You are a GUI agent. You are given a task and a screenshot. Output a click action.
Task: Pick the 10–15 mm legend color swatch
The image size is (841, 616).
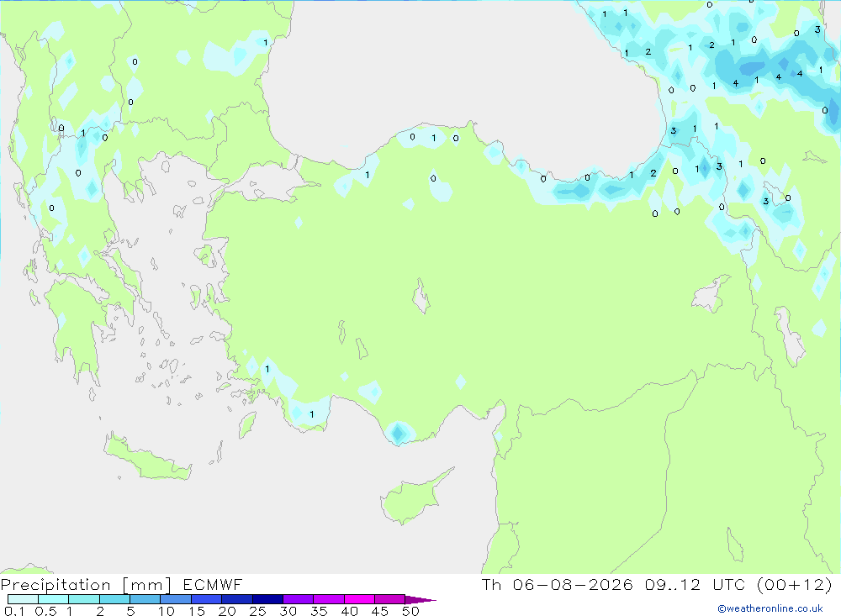pos(176,599)
